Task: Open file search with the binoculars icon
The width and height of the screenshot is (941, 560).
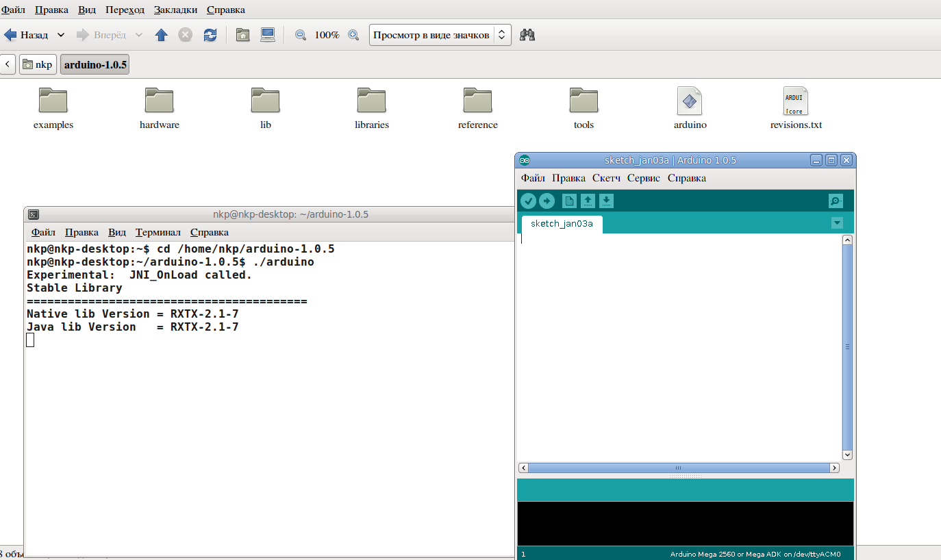Action: click(527, 35)
